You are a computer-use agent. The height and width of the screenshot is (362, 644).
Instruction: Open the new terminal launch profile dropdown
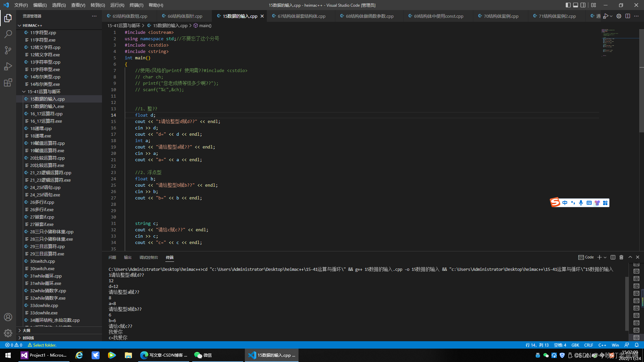click(605, 257)
